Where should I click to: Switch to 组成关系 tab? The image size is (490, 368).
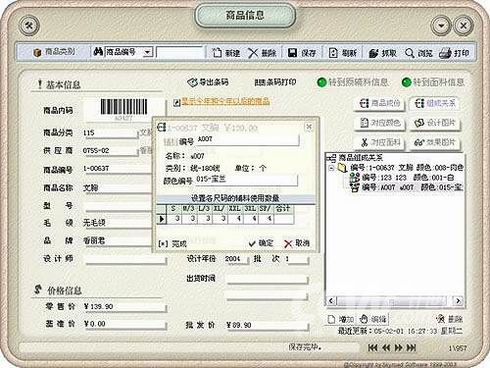click(435, 103)
